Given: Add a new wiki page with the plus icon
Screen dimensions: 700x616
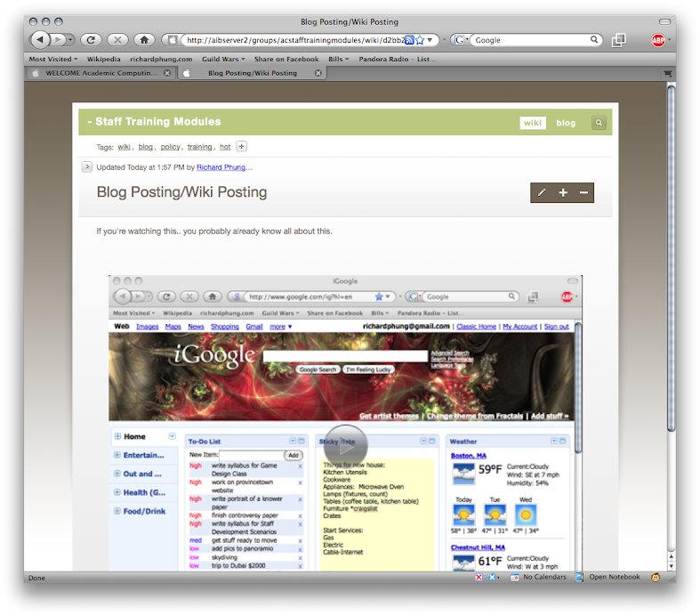Looking at the screenshot, I should coord(563,193).
